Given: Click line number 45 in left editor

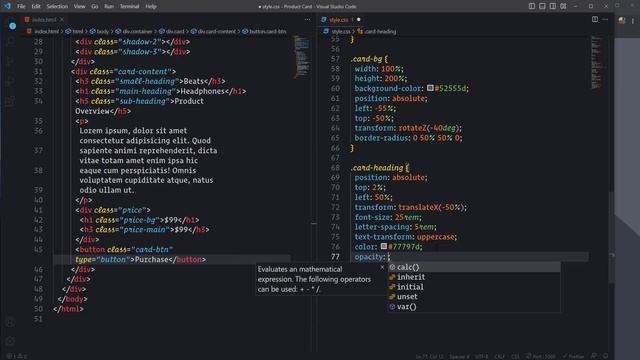Looking at the screenshot, I should tap(38, 249).
